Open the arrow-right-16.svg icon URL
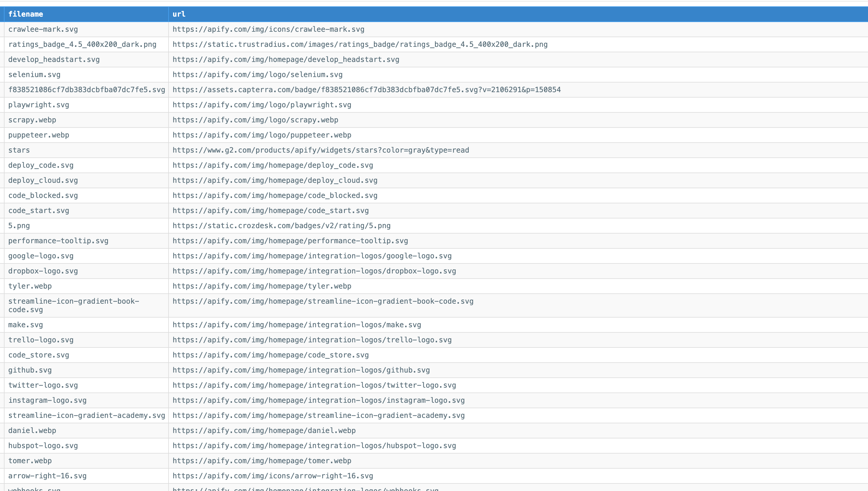 pos(272,476)
